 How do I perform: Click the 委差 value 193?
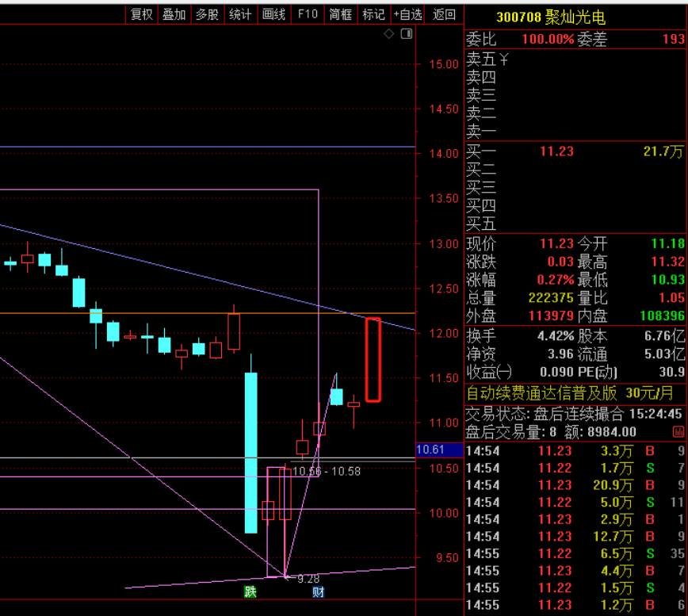(x=674, y=39)
